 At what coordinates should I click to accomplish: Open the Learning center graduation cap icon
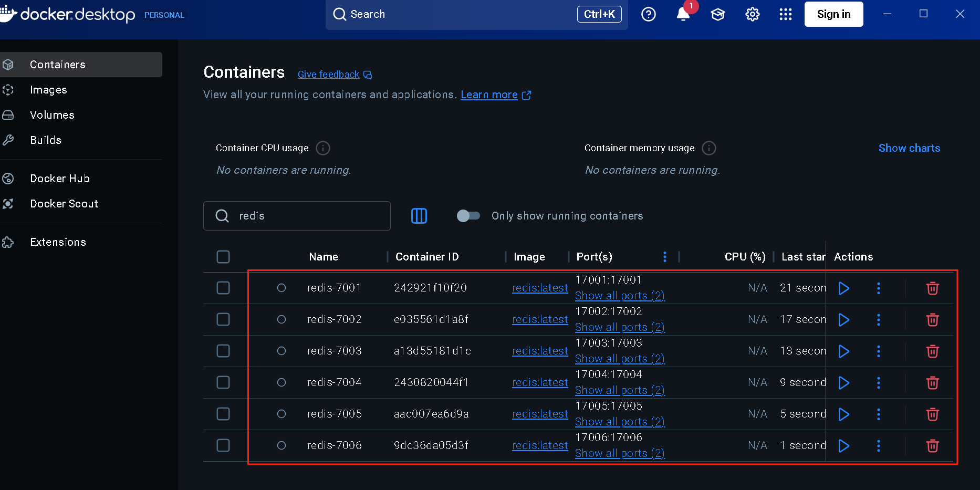coord(718,14)
